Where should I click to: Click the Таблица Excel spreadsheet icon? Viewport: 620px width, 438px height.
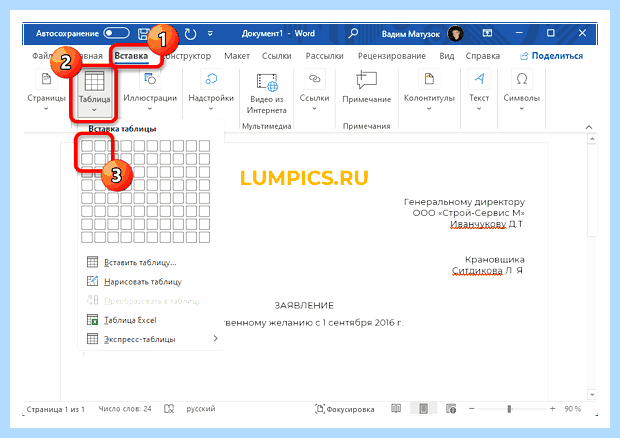pos(92,319)
